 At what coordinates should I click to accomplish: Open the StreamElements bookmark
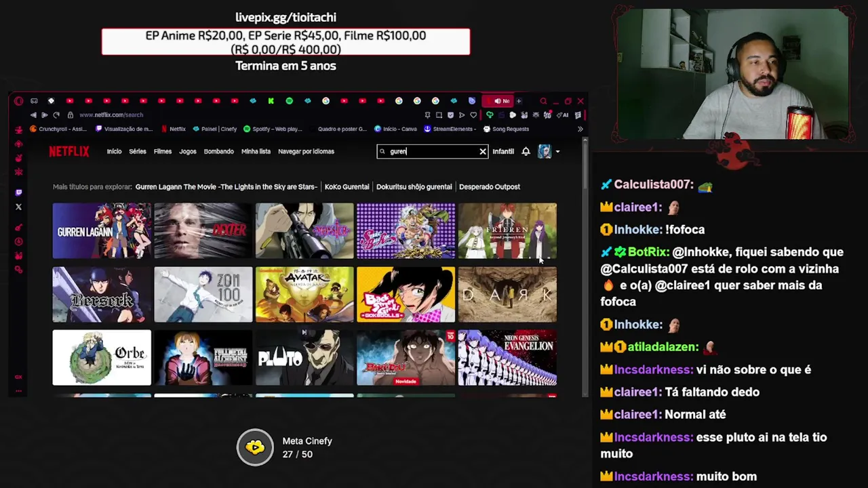click(450, 129)
